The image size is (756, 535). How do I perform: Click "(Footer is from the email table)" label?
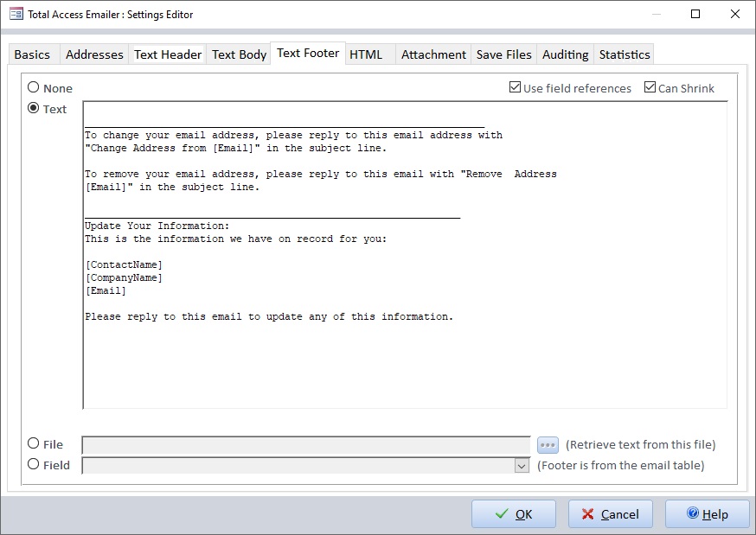coord(620,465)
